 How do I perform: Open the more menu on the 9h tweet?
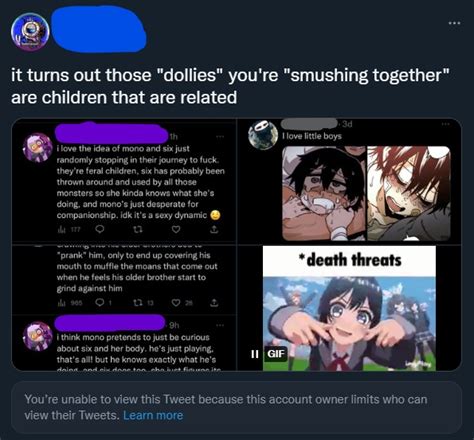[x=220, y=325]
